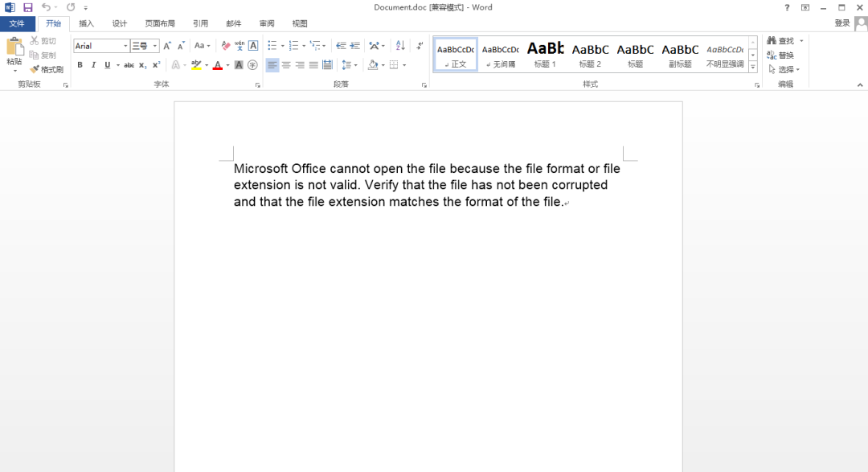Open the numbered list dropdown
This screenshot has height=472, width=868.
[303, 46]
